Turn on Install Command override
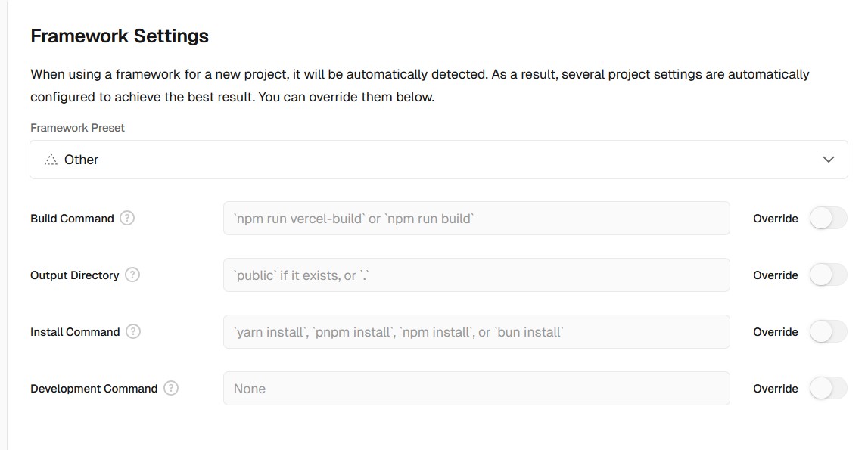Viewport: 868px width, 450px height. coord(828,331)
